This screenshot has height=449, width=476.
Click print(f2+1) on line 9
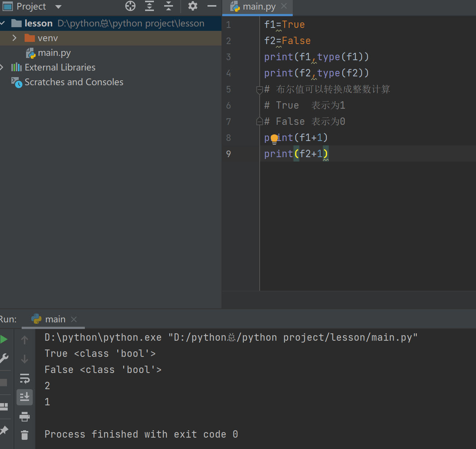(x=296, y=154)
